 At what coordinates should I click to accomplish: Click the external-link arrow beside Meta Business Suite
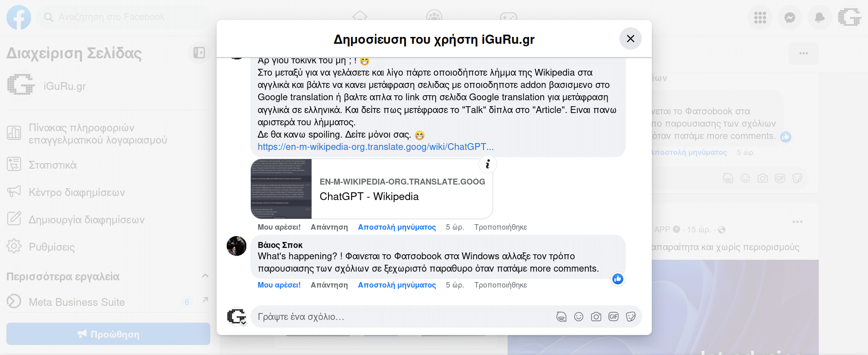click(x=205, y=300)
